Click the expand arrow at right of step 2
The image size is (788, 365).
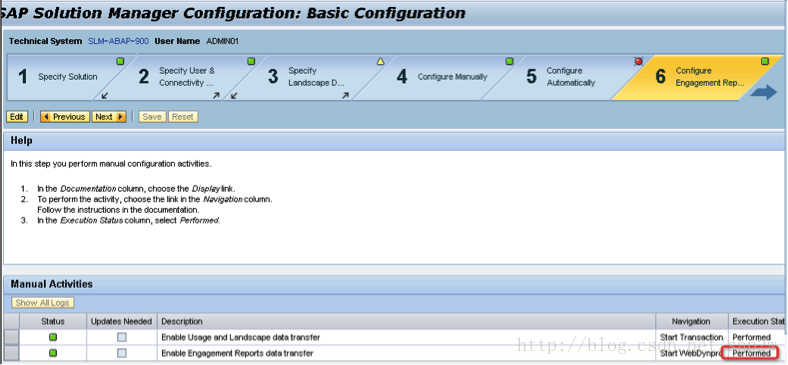tap(216, 95)
